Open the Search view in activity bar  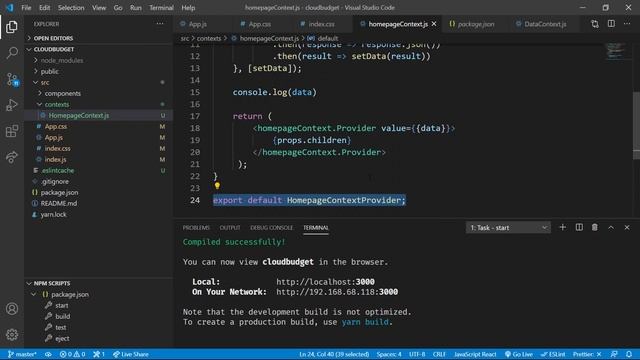(12, 53)
